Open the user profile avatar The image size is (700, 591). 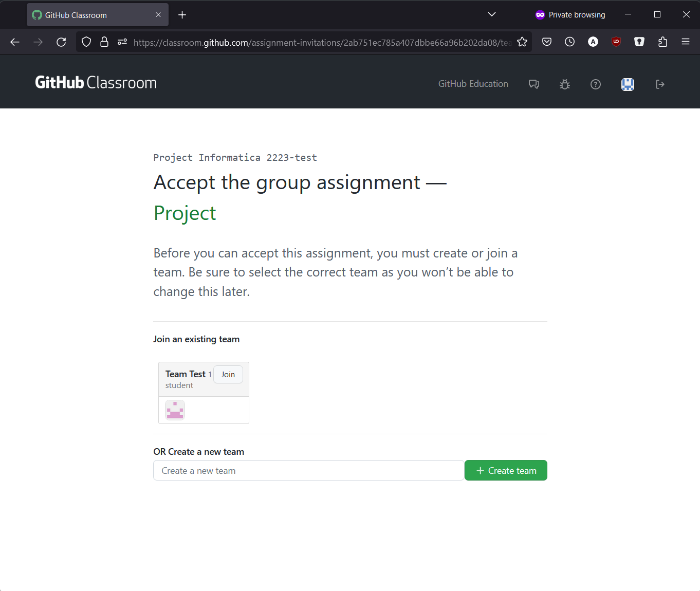(628, 84)
